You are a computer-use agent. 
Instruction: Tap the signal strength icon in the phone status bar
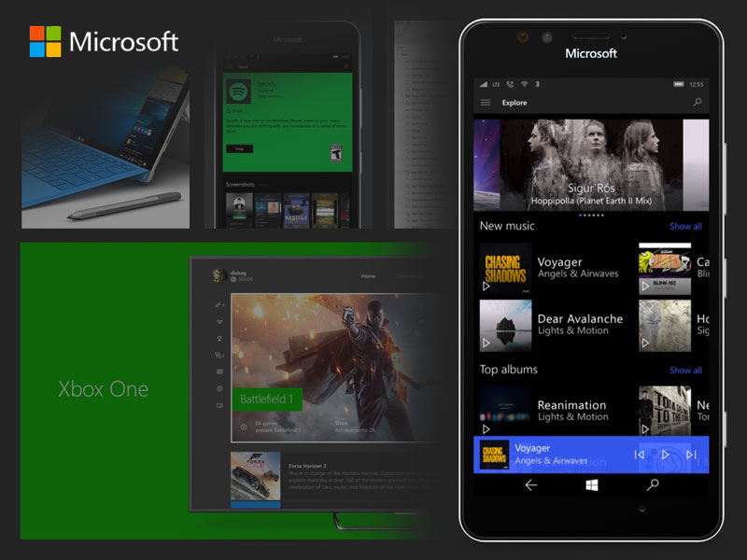[x=484, y=84]
